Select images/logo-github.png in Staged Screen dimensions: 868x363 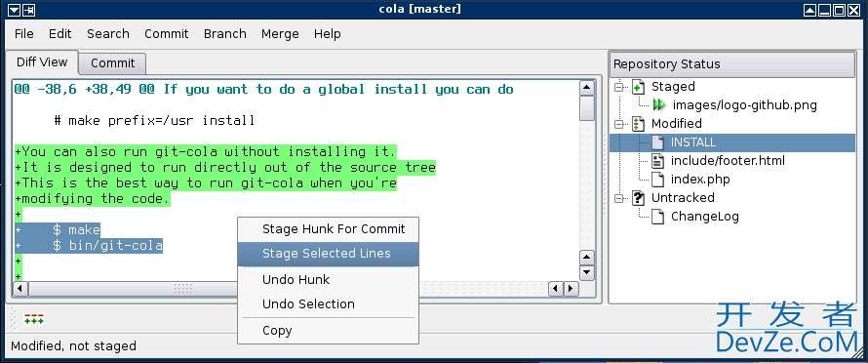point(744,104)
